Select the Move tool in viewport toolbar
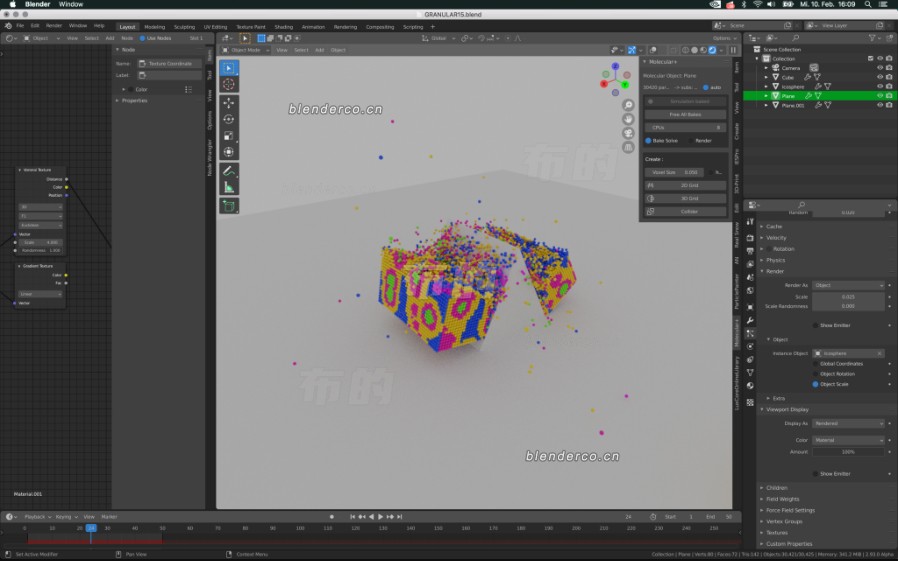The width and height of the screenshot is (898, 561). [x=229, y=103]
